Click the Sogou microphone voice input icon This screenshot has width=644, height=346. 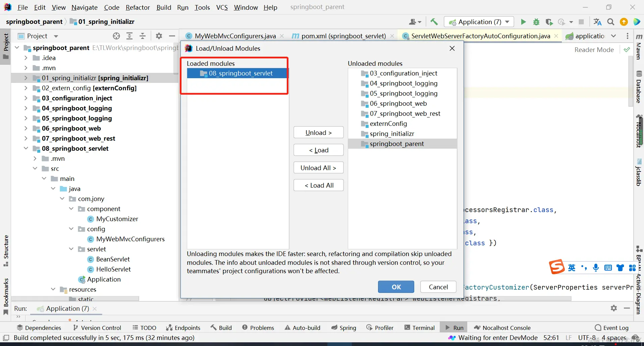tap(596, 267)
